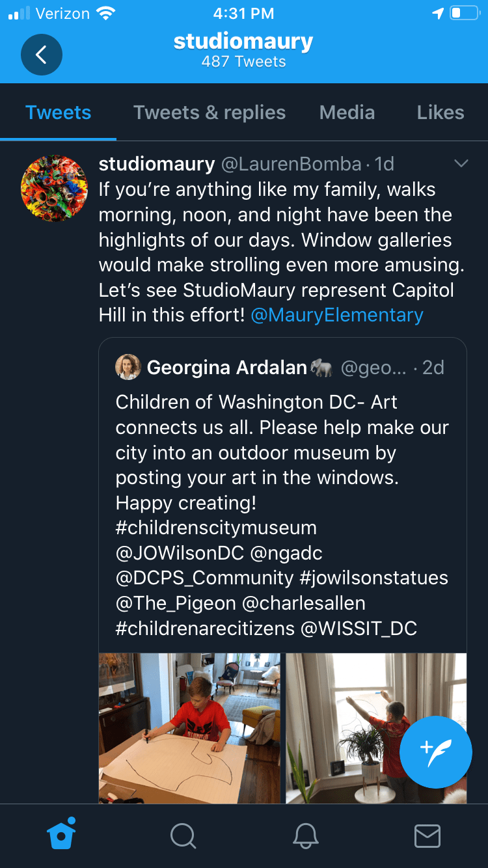Open the @MauryElementary mention link
This screenshot has height=868, width=488.
tap(337, 315)
